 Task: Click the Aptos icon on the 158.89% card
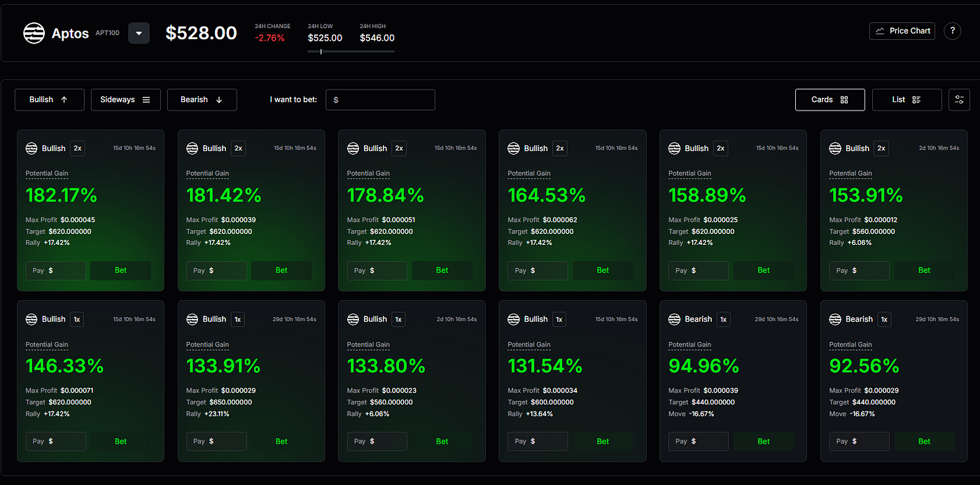[674, 148]
